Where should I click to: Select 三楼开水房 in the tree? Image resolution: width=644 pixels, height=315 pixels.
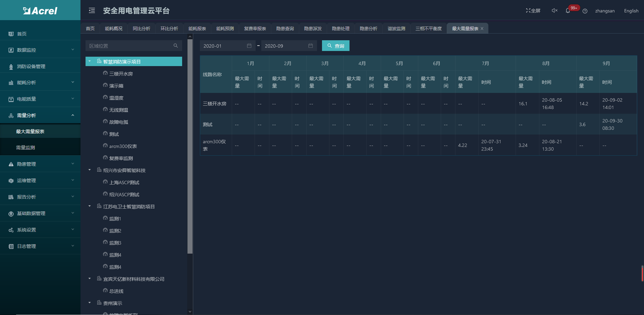(x=121, y=74)
